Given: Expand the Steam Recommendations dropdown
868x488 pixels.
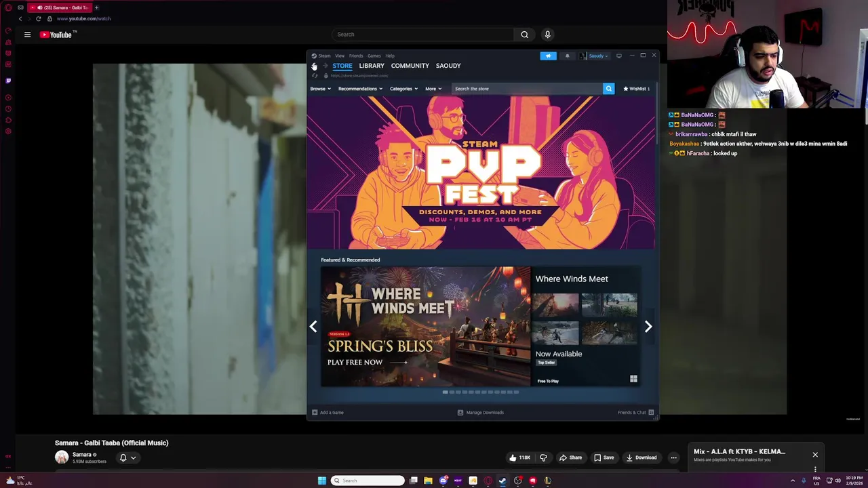Looking at the screenshot, I should [x=360, y=89].
